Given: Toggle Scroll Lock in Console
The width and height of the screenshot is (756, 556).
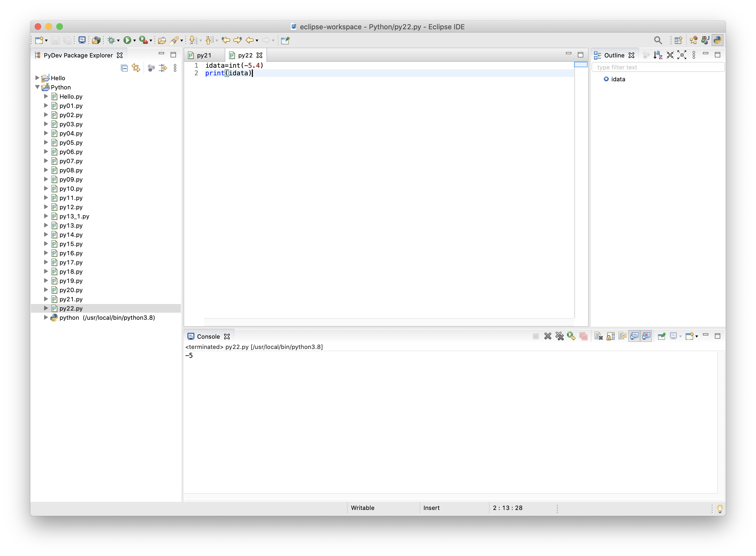Looking at the screenshot, I should 610,336.
